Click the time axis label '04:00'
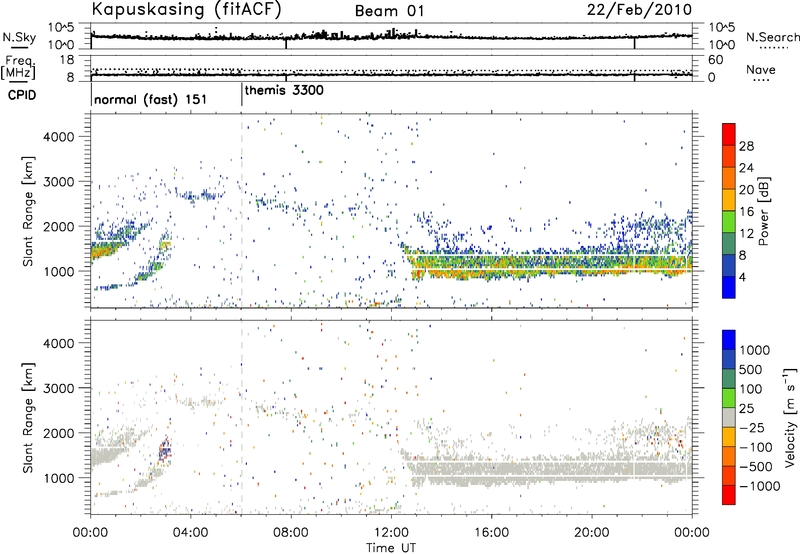 (191, 533)
